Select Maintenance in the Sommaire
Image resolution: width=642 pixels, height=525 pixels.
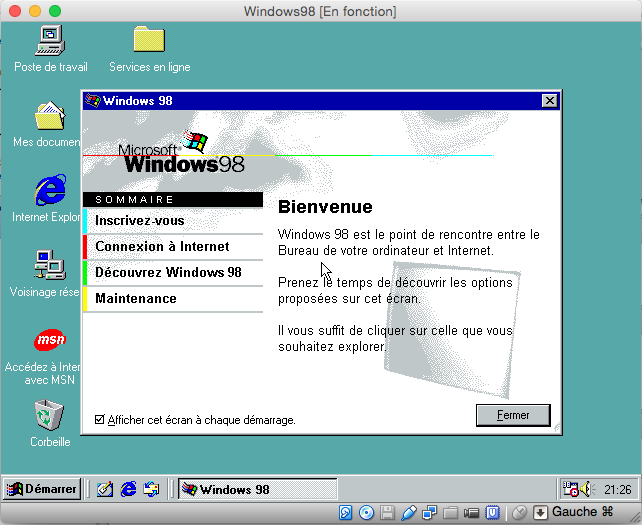coord(173,299)
